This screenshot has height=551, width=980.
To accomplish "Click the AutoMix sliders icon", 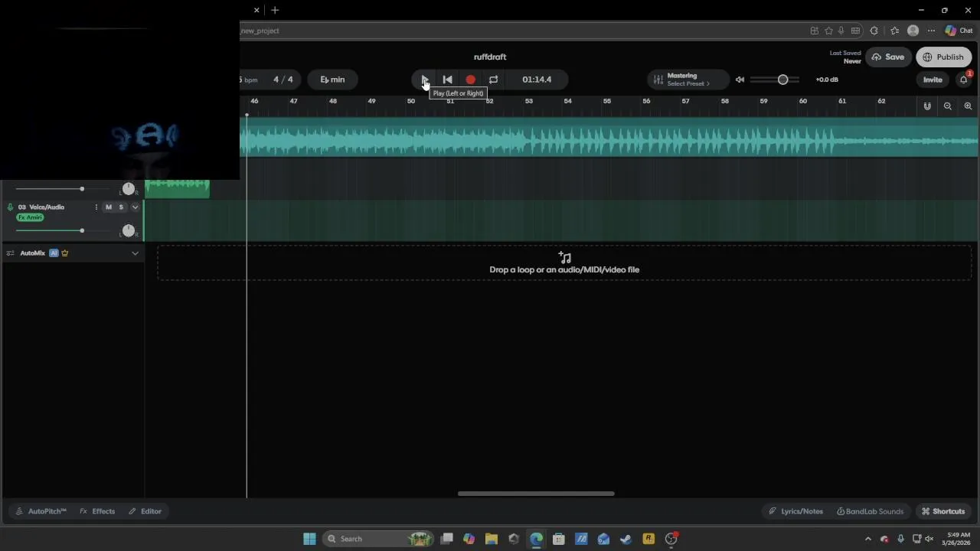I will [10, 253].
